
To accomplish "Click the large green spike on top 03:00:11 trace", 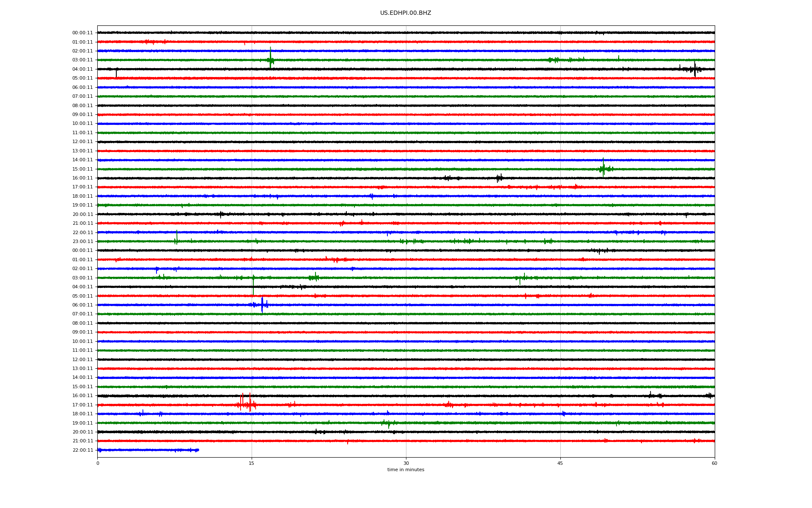I will 270,58.
